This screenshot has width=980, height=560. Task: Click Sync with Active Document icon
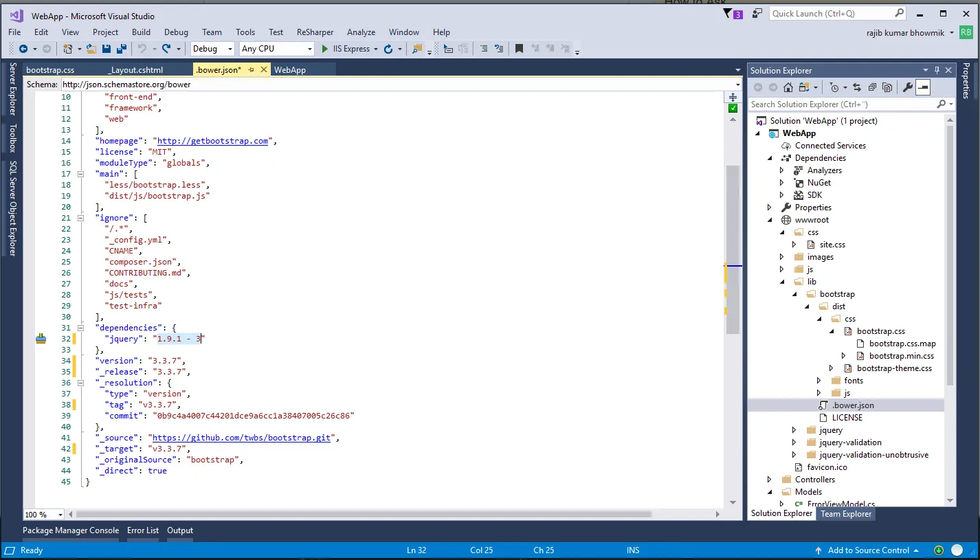[857, 87]
